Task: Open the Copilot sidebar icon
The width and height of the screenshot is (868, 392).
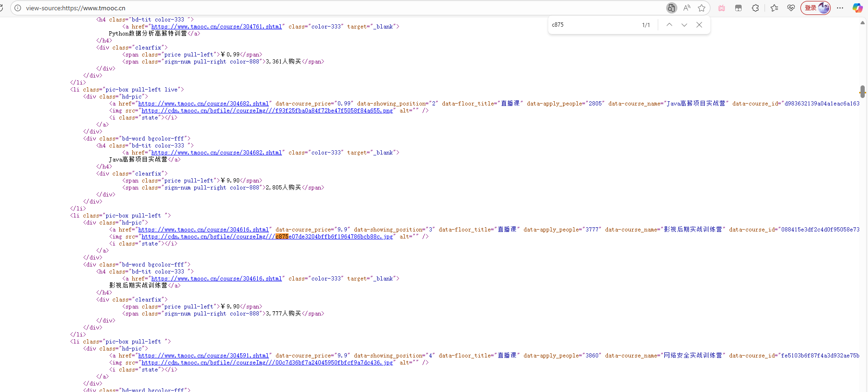Action: [x=857, y=8]
